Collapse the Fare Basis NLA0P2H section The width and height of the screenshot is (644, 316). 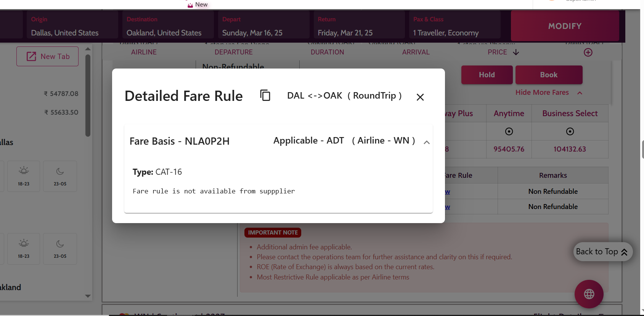click(427, 142)
